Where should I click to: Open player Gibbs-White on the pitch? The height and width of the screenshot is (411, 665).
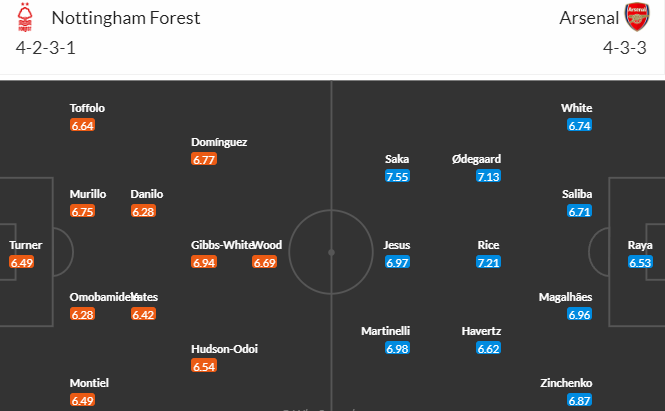click(222, 245)
